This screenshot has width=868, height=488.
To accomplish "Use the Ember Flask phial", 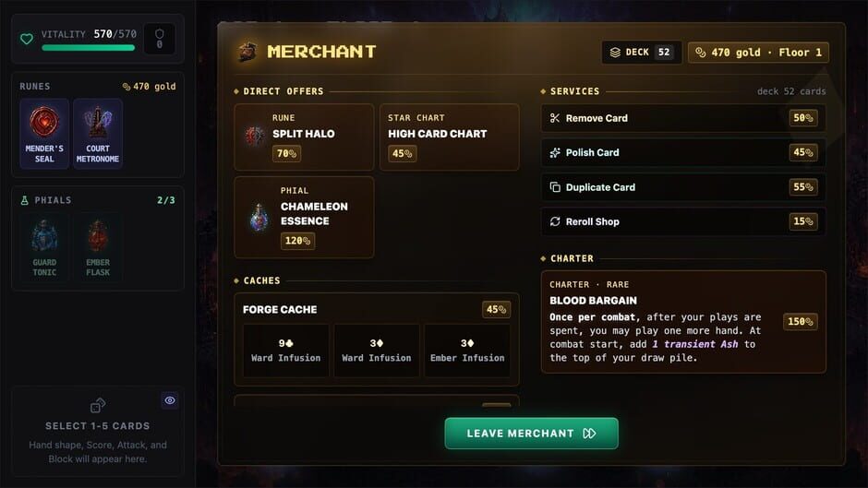I will tap(98, 248).
